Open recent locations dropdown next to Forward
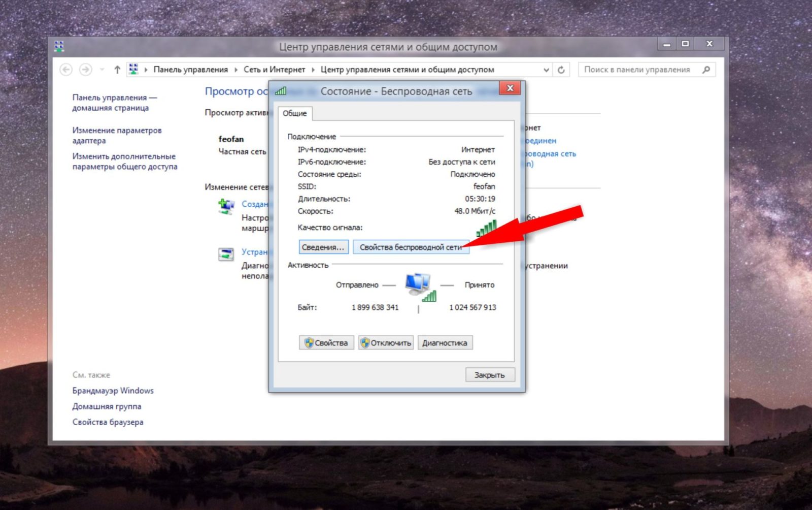 (x=102, y=70)
